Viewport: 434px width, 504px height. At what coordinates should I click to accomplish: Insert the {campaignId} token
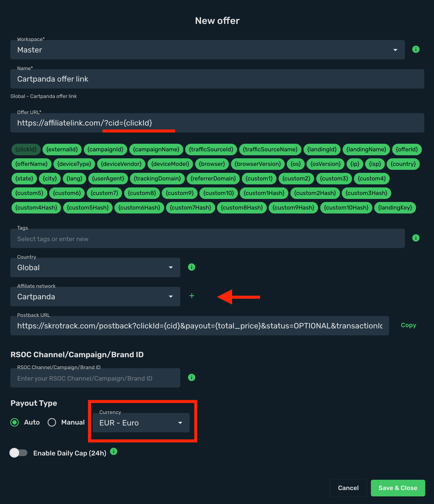(106, 150)
